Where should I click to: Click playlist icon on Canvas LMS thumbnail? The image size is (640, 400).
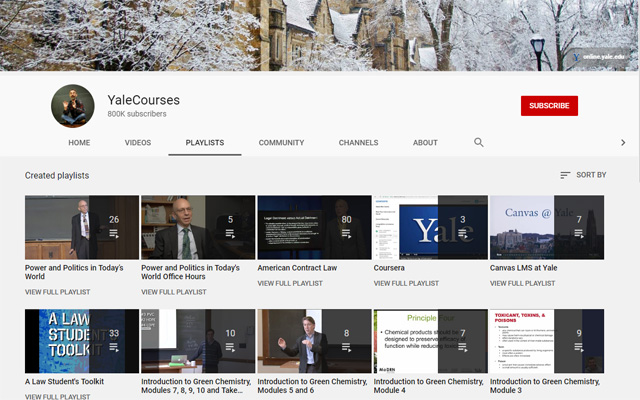coord(579,233)
